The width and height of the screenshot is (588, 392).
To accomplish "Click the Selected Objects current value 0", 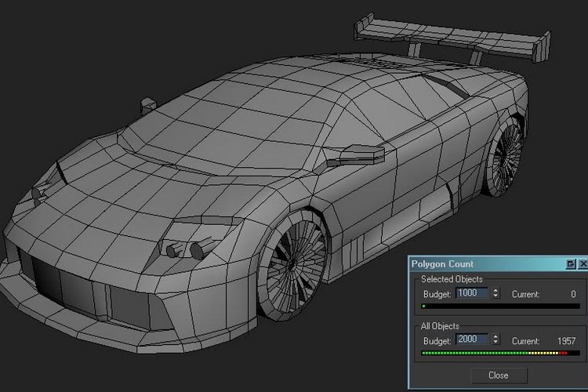I will 572,294.
